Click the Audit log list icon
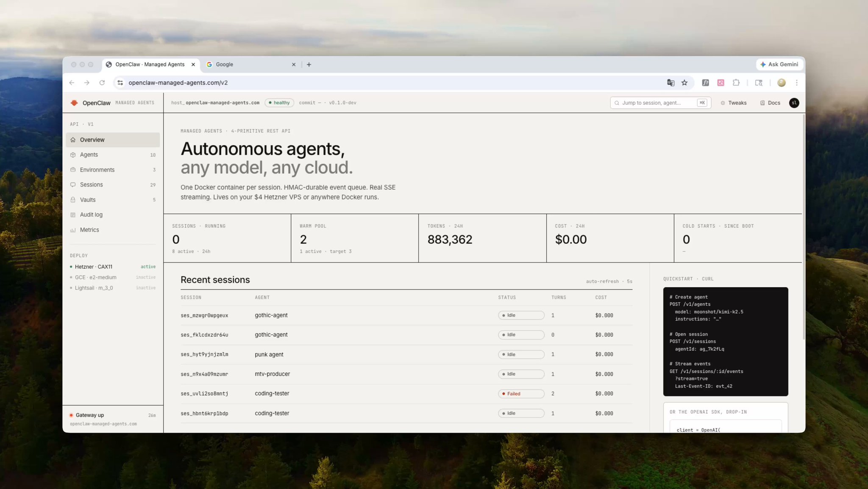The image size is (868, 489). (x=73, y=215)
